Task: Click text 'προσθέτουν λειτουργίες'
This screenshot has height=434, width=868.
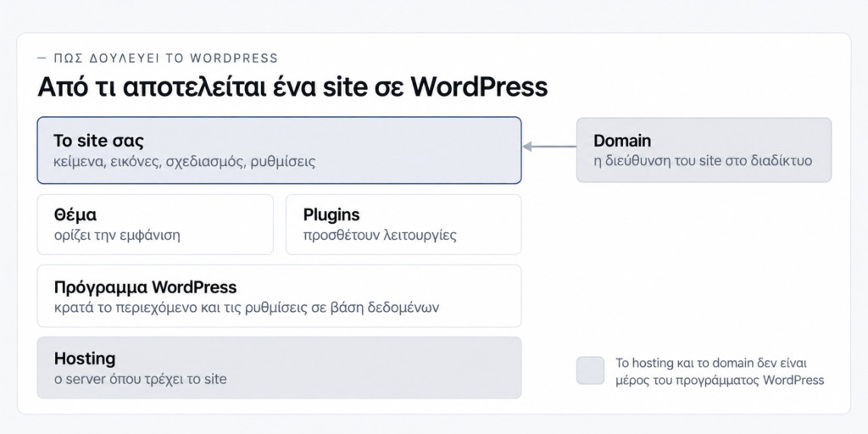Action: (380, 235)
